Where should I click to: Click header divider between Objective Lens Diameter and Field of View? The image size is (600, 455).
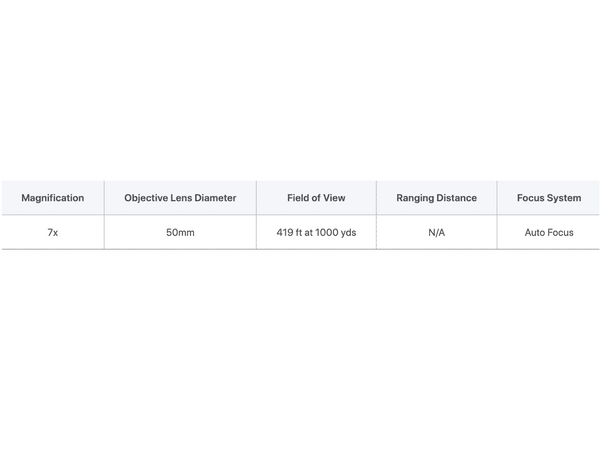click(256, 198)
